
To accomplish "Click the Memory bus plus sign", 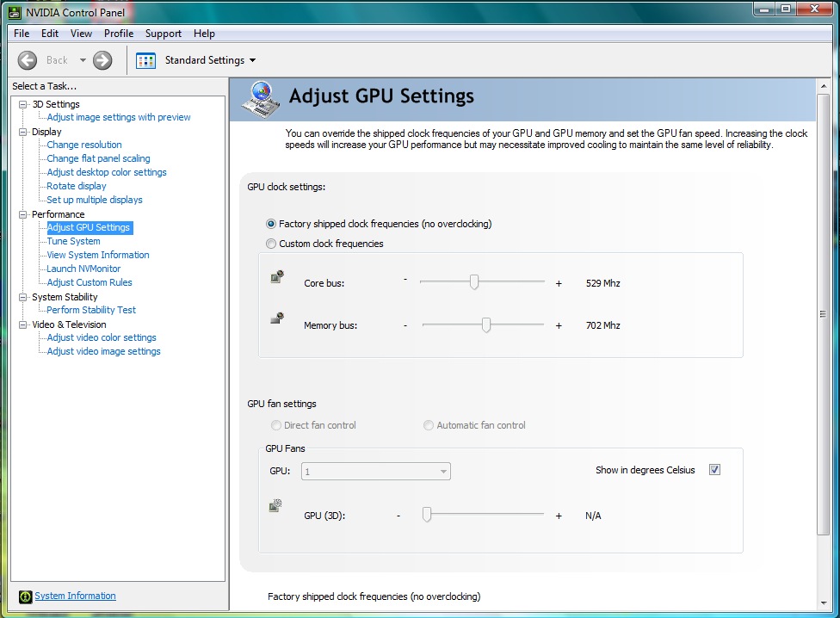I will tap(559, 325).
